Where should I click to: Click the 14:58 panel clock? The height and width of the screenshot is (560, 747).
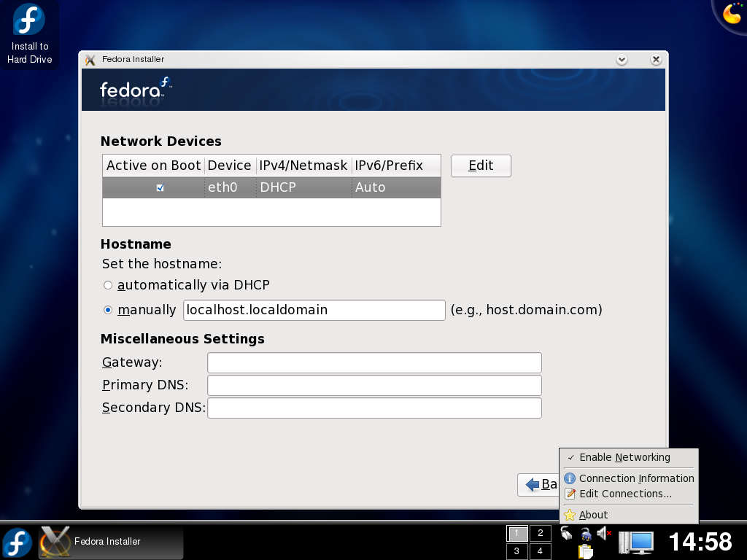click(700, 542)
